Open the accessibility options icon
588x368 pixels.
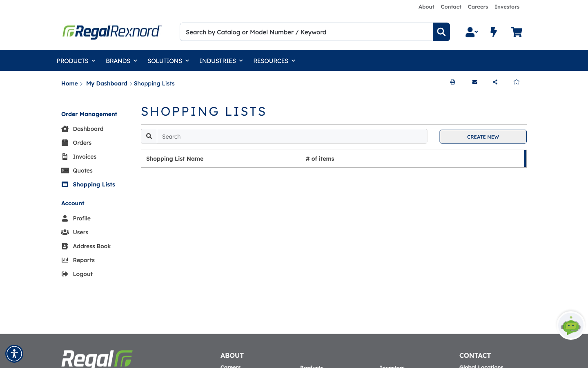click(x=14, y=354)
